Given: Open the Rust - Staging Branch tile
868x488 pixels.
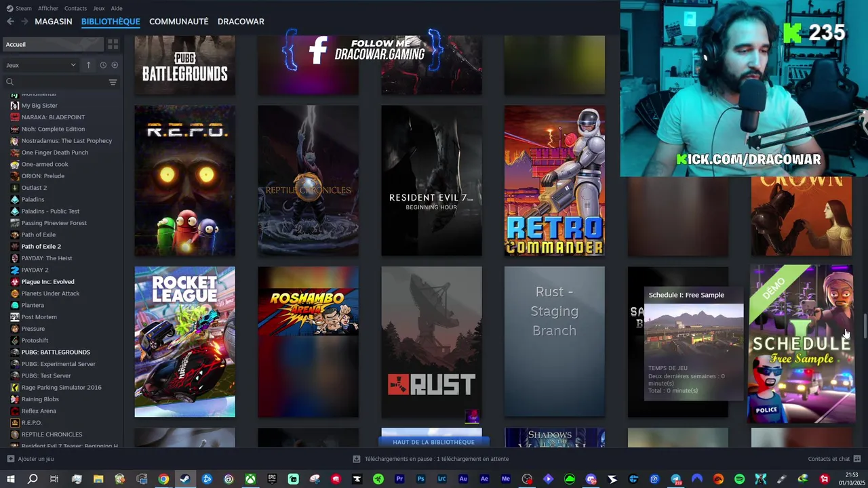Looking at the screenshot, I should click(555, 342).
